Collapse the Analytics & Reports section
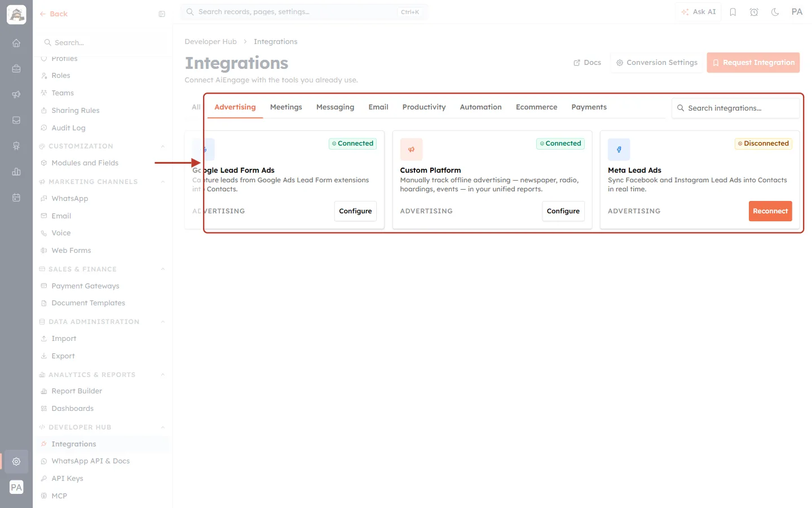812x508 pixels. pyautogui.click(x=162, y=375)
